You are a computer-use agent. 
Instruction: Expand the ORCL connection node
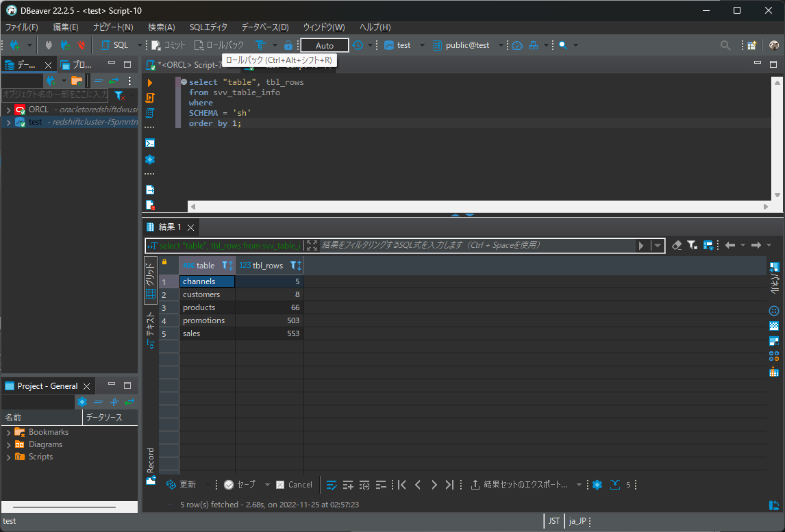coord(8,110)
